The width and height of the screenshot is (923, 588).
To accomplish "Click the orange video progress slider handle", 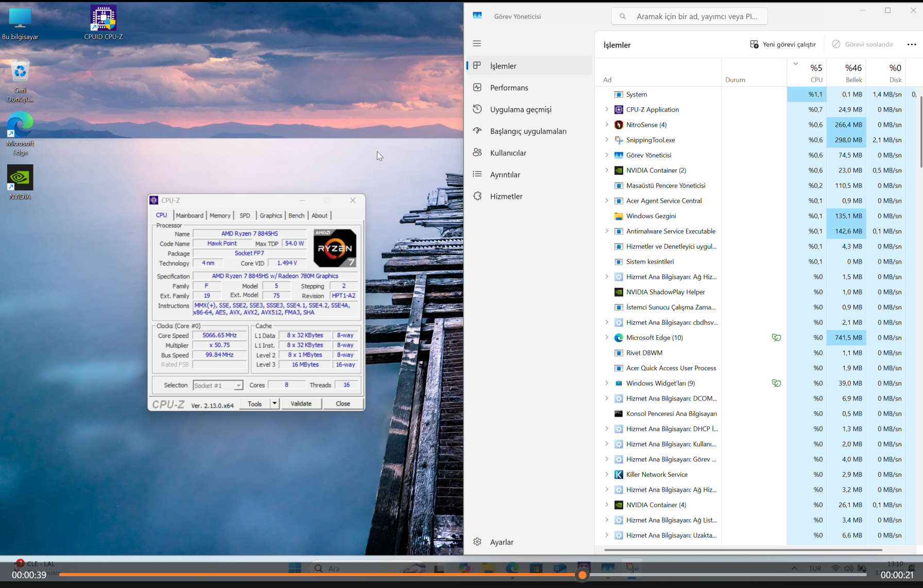I will click(x=582, y=575).
